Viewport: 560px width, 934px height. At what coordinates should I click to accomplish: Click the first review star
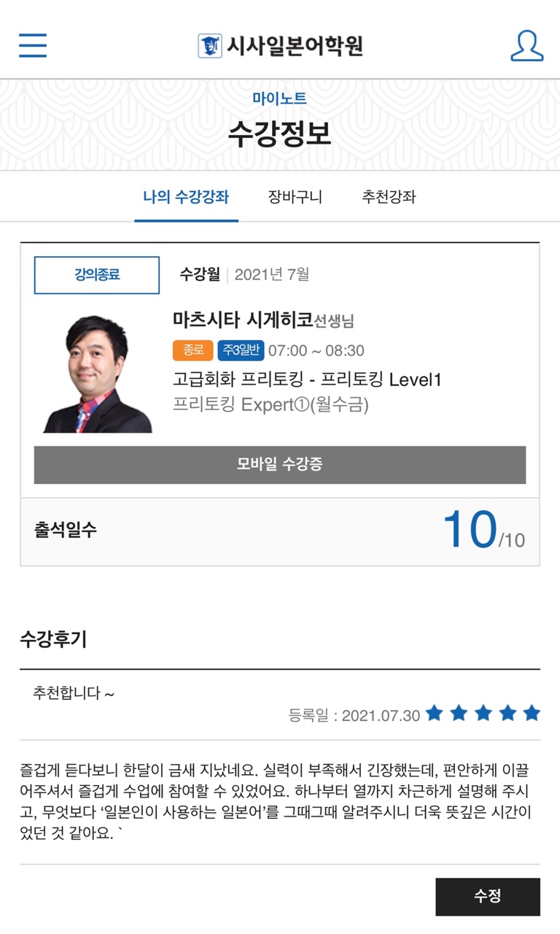pyautogui.click(x=435, y=713)
